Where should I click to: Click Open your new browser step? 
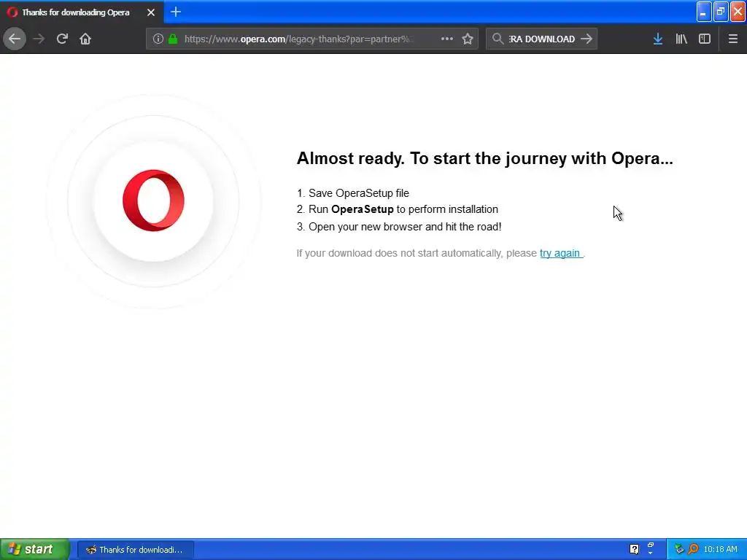pyautogui.click(x=399, y=227)
